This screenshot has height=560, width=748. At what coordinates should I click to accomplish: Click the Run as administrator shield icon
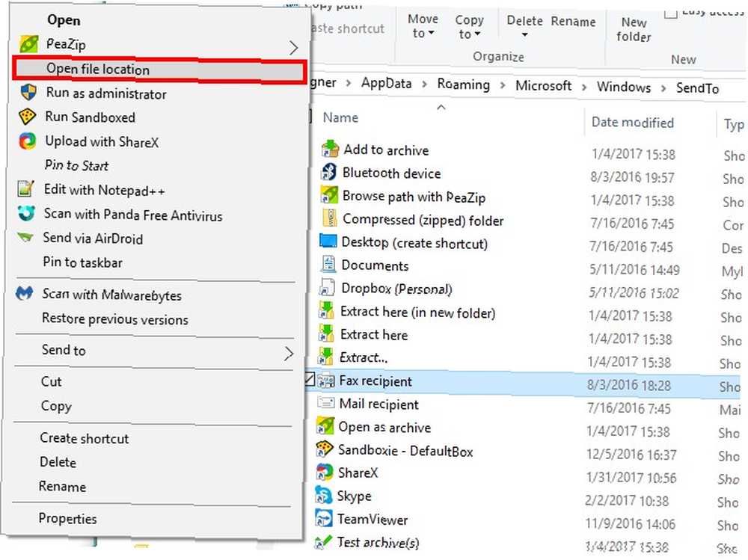point(28,93)
